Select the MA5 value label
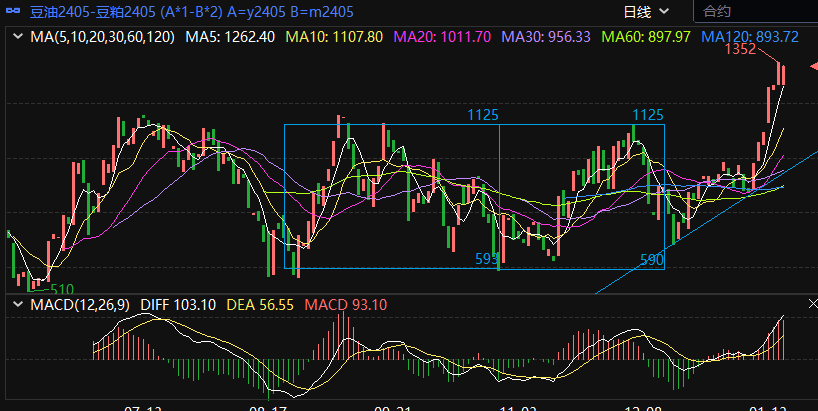This screenshot has height=411, width=818. (230, 37)
